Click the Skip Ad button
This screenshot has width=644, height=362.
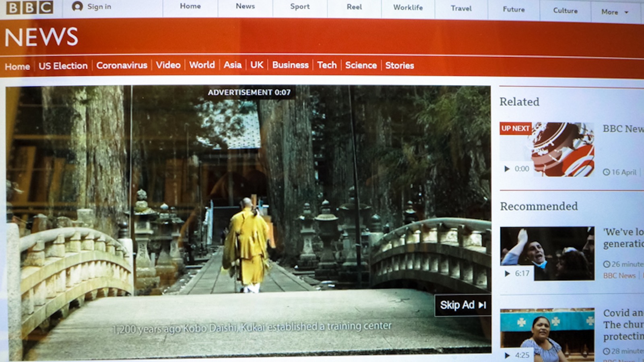463,305
